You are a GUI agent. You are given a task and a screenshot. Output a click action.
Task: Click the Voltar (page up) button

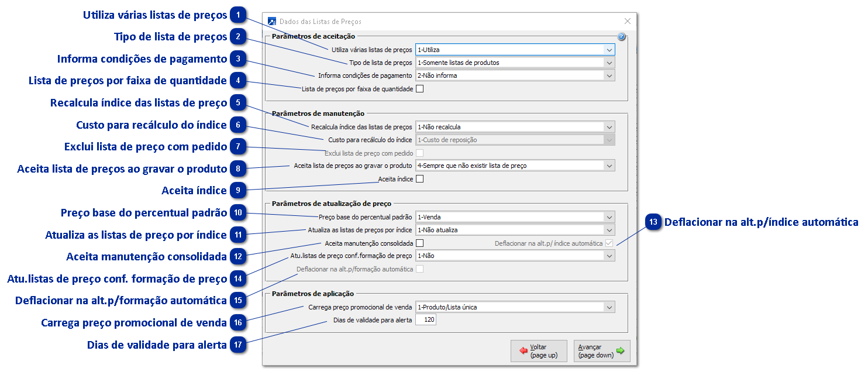point(539,351)
